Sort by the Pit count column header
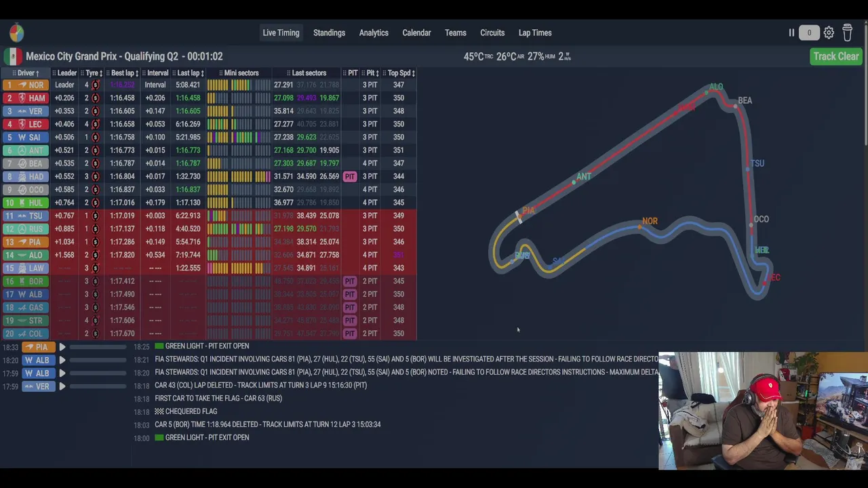This screenshot has height=488, width=868. (x=370, y=73)
